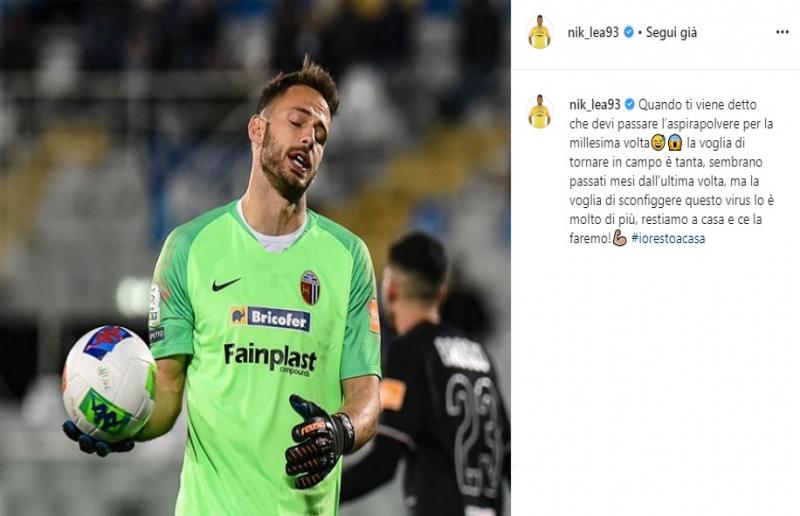The width and height of the screenshot is (800, 516).
Task: Click the Bricofer sponsor logo on jersey
Action: [270, 318]
